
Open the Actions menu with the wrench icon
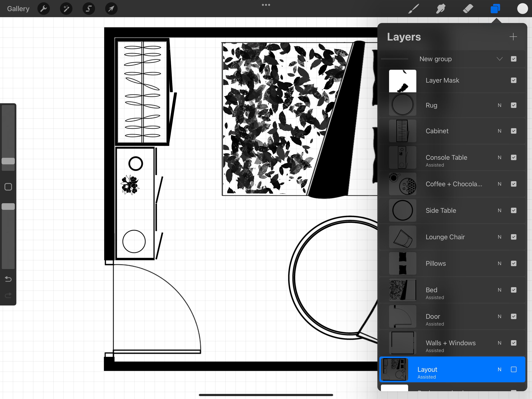tap(44, 9)
